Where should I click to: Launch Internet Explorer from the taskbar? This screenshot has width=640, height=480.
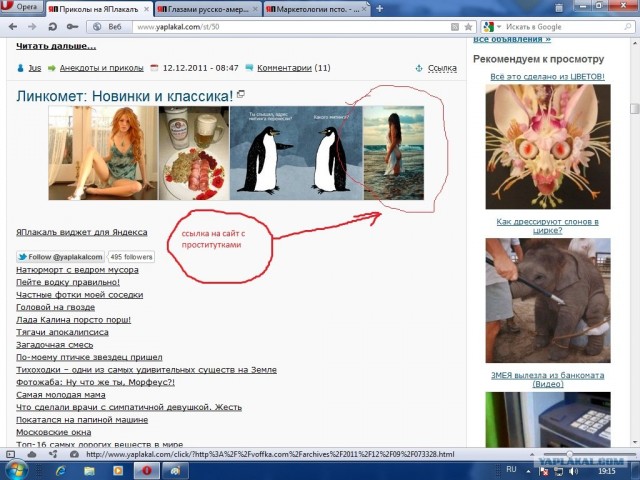61,471
